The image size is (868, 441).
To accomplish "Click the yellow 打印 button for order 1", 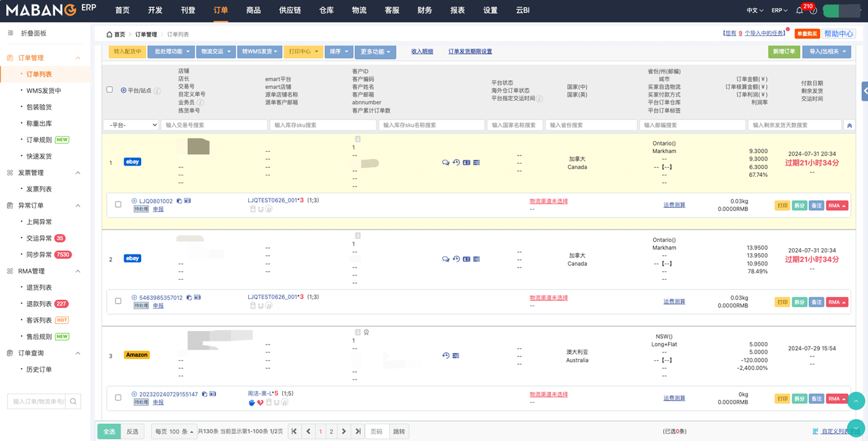I will pos(782,206).
